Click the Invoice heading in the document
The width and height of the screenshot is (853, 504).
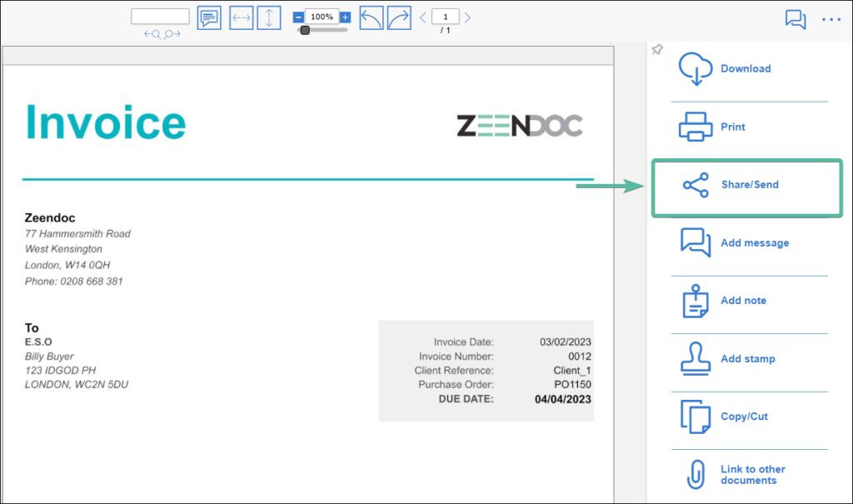(106, 122)
